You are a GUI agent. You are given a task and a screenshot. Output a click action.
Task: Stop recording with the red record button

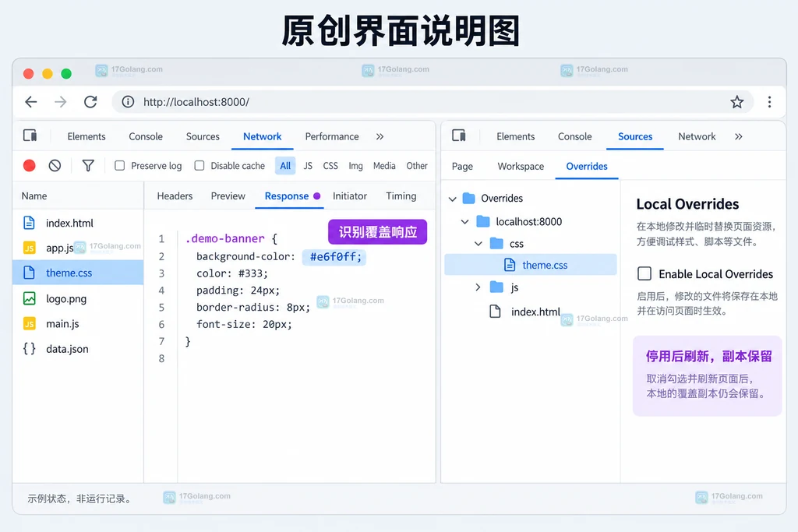(x=30, y=165)
